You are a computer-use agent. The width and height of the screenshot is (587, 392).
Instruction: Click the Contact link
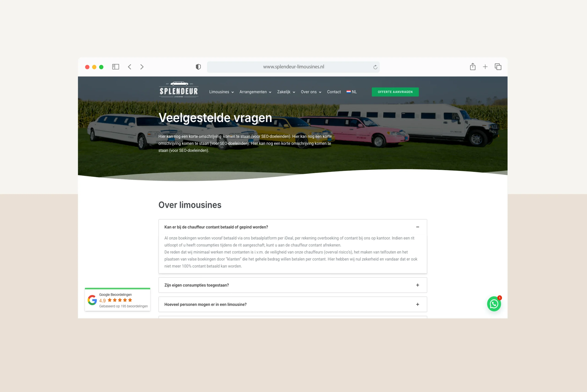[334, 92]
